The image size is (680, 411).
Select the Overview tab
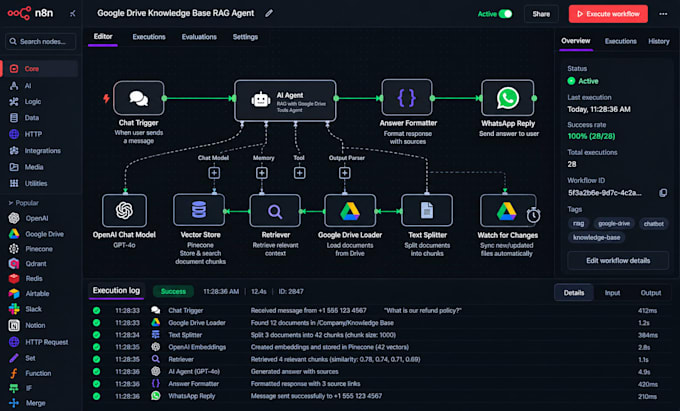tap(575, 41)
